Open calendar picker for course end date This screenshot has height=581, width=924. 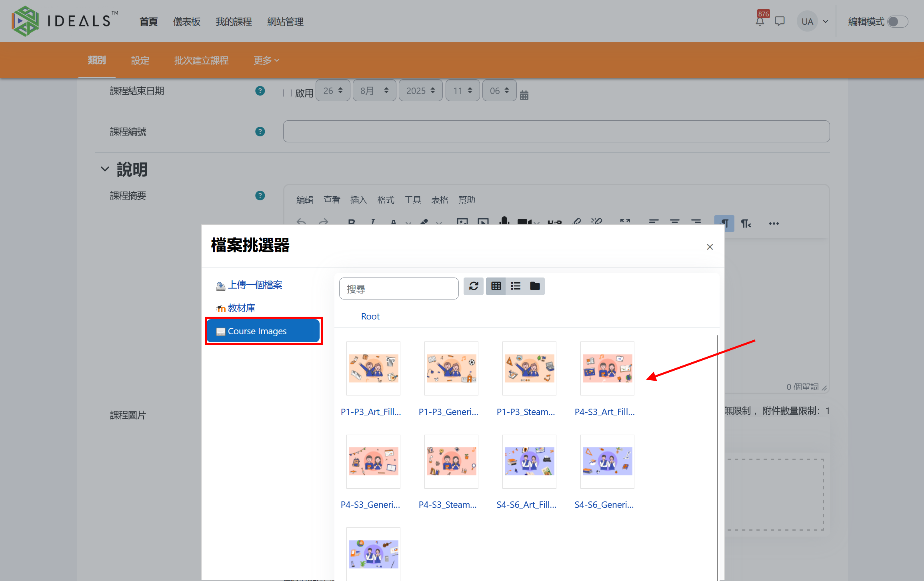[524, 95]
